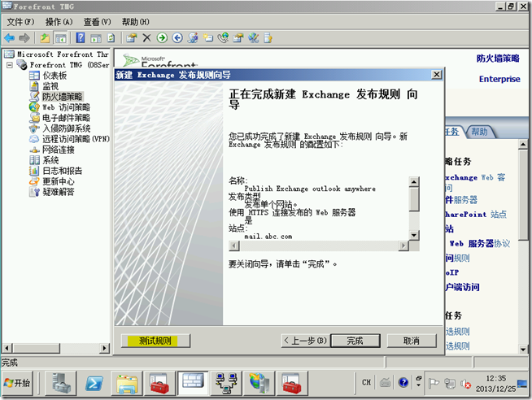Viewport: 532px width, 400px height.
Task: Click mail.abc.com in summary text
Action: coord(268,237)
